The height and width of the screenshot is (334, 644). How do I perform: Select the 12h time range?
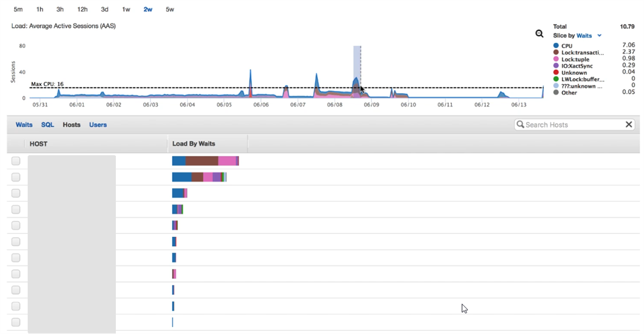coord(82,9)
